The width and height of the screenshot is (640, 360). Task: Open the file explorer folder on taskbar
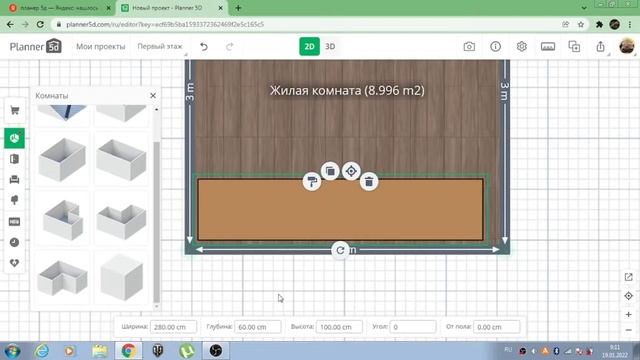click(99, 351)
